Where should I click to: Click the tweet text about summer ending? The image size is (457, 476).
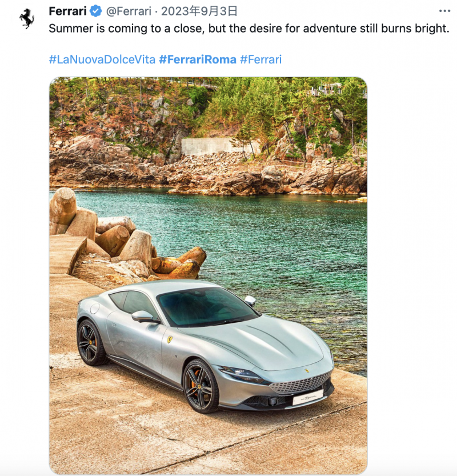click(249, 29)
